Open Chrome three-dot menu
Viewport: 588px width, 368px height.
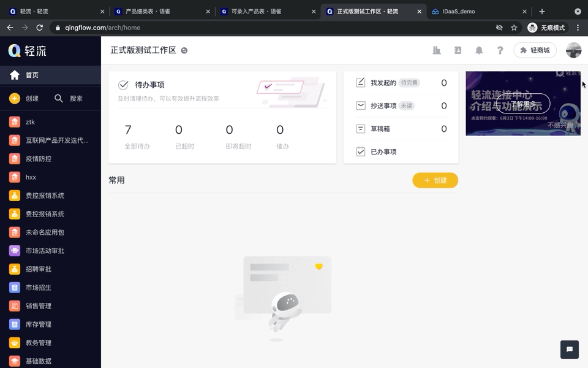click(578, 28)
